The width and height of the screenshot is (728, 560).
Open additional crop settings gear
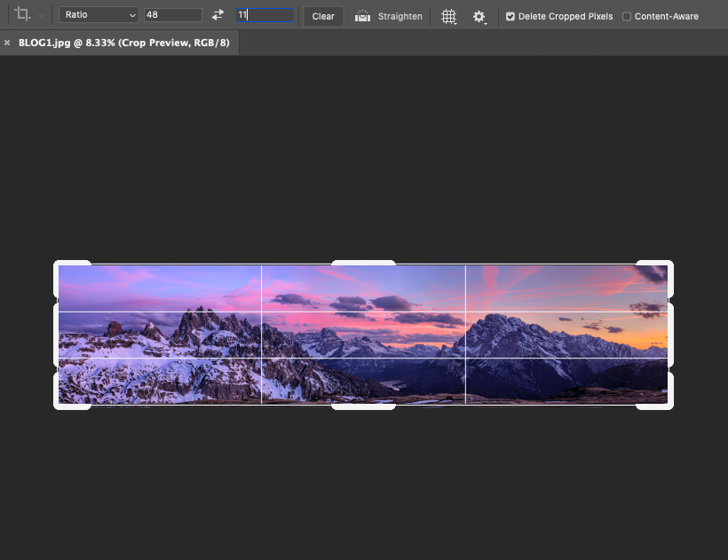(479, 17)
